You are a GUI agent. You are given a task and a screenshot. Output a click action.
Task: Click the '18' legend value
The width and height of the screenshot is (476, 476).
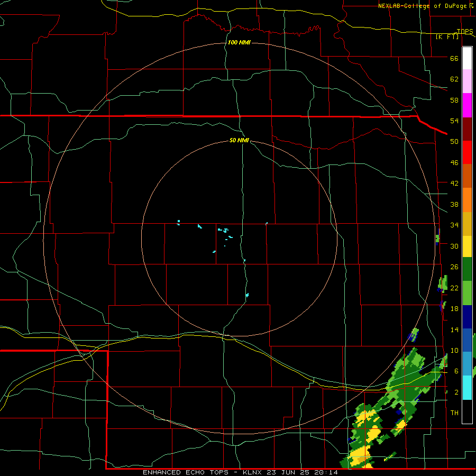tap(454, 309)
